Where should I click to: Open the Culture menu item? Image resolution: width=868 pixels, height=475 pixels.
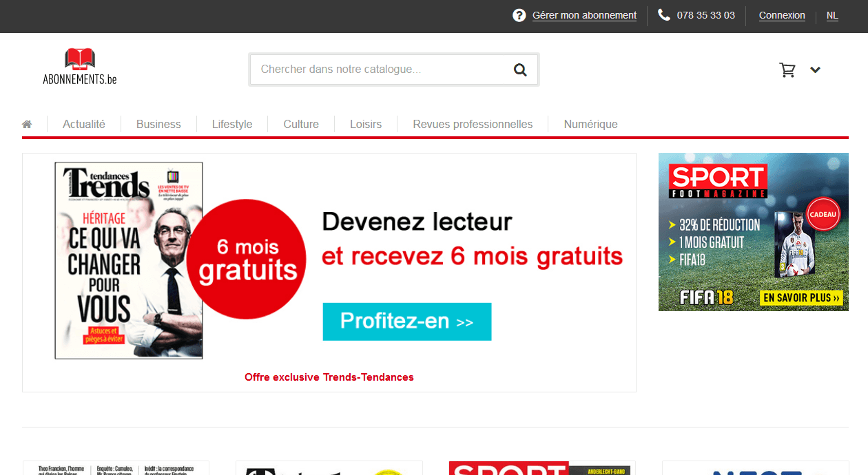coord(301,125)
